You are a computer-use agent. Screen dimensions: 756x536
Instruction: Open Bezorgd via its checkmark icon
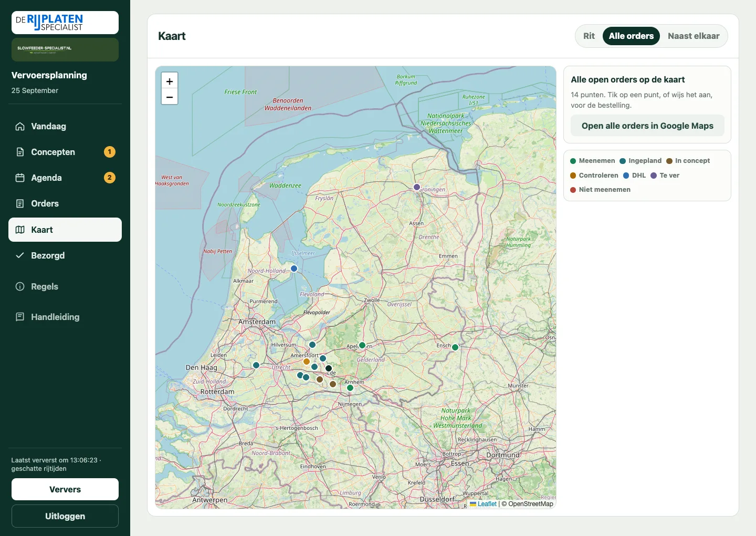(20, 255)
